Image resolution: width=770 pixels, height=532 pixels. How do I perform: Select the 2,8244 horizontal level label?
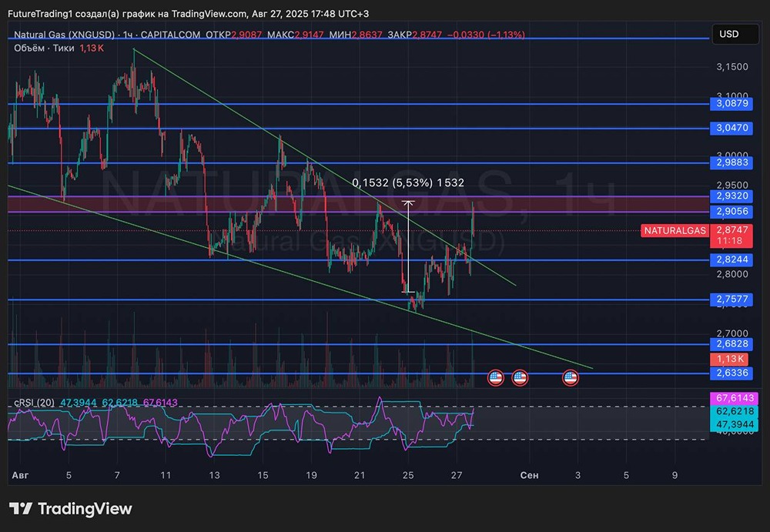point(731,260)
